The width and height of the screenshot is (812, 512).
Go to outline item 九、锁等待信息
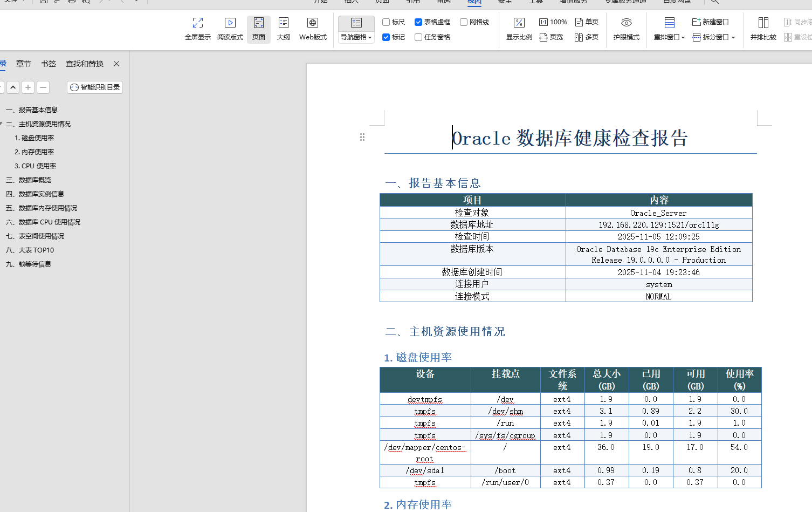pyautogui.click(x=29, y=264)
